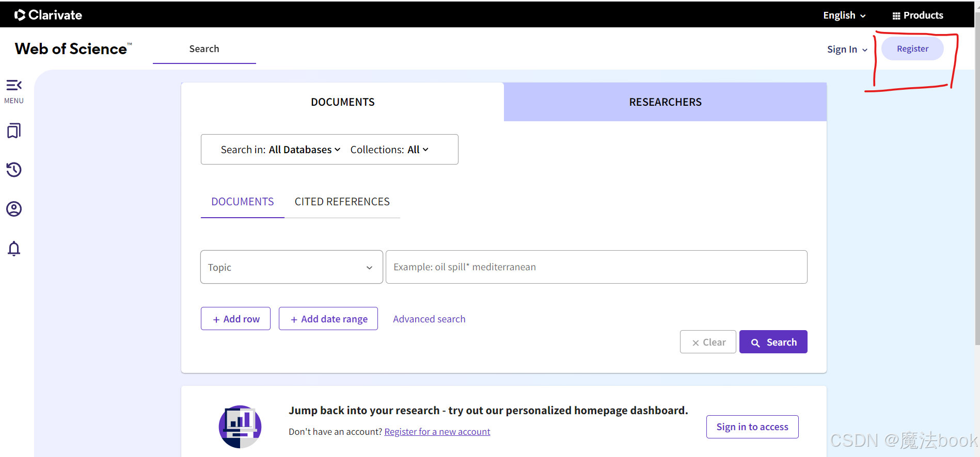Open the search History clock icon
This screenshot has height=457, width=980.
pyautogui.click(x=14, y=170)
